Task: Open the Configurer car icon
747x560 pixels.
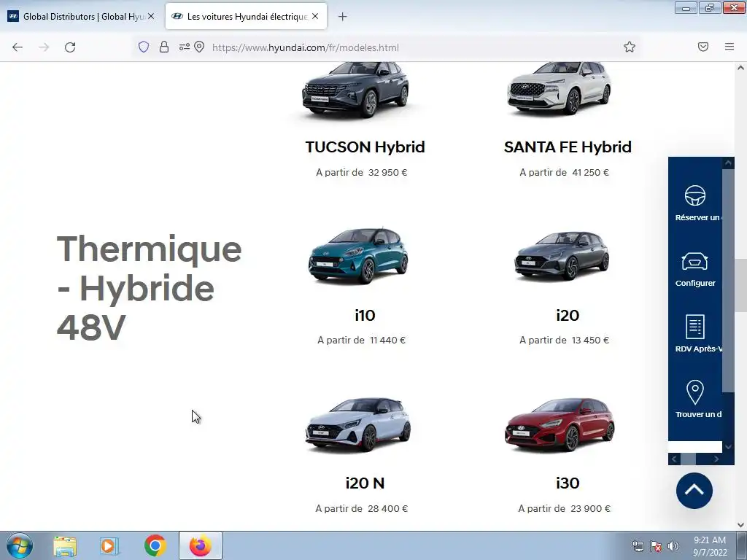Action: [x=695, y=261]
